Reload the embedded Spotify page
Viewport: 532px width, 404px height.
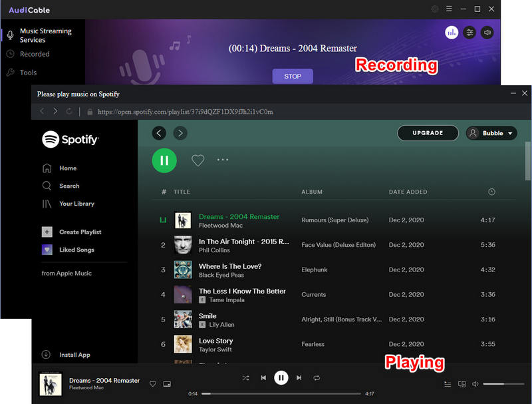click(x=69, y=111)
